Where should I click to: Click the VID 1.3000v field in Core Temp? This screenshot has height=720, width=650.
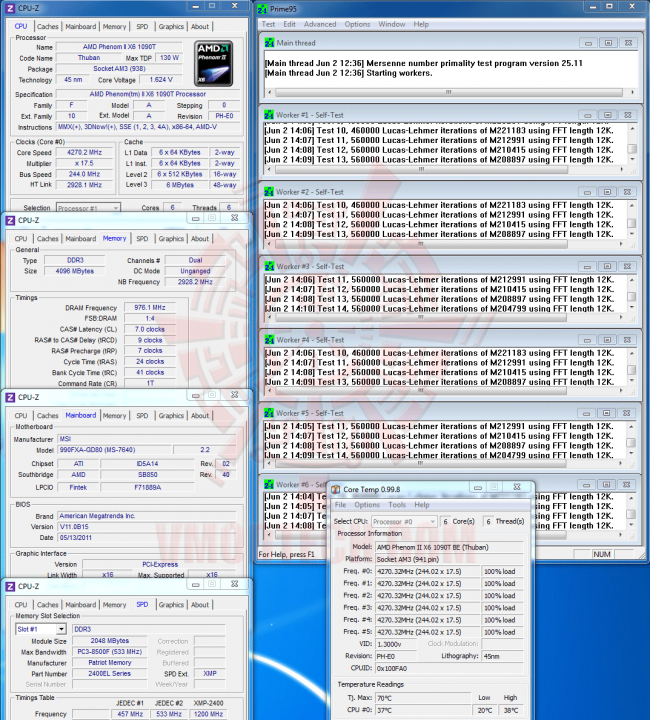[x=396, y=644]
